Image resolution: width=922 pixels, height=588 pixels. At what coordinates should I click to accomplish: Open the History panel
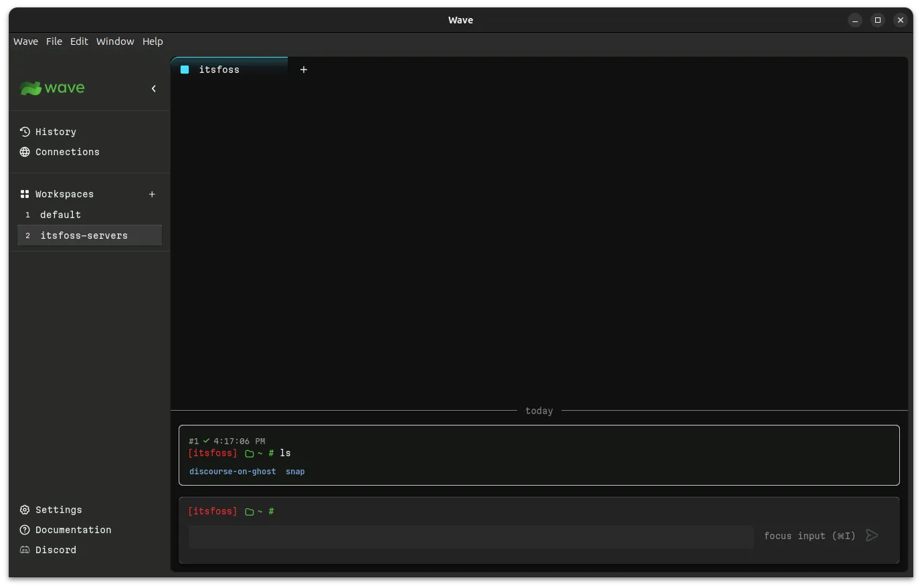tap(56, 132)
